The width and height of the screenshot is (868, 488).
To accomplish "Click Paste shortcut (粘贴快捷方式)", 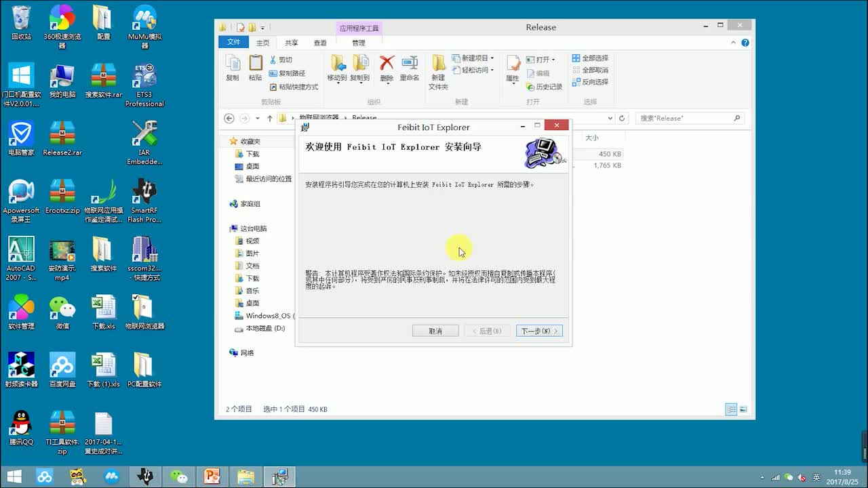I will click(x=294, y=87).
